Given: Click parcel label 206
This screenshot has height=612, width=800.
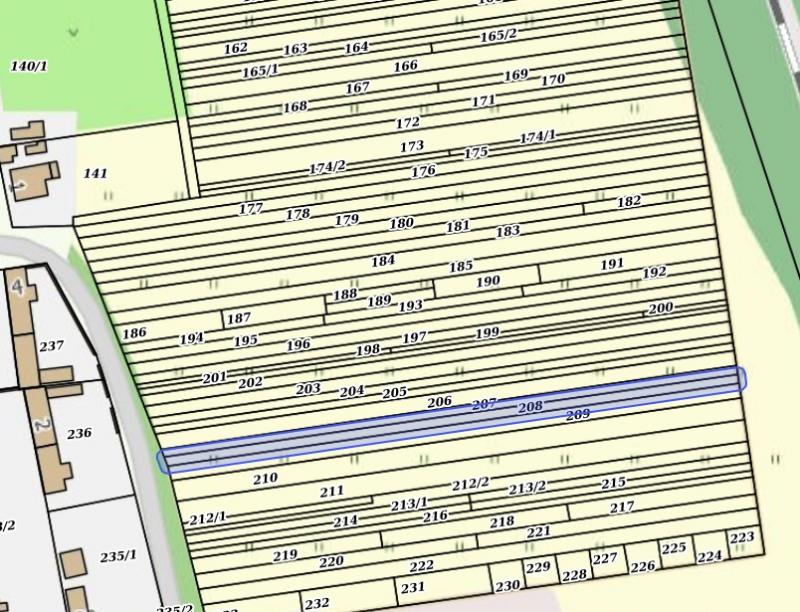Looking at the screenshot, I should coord(439,402).
